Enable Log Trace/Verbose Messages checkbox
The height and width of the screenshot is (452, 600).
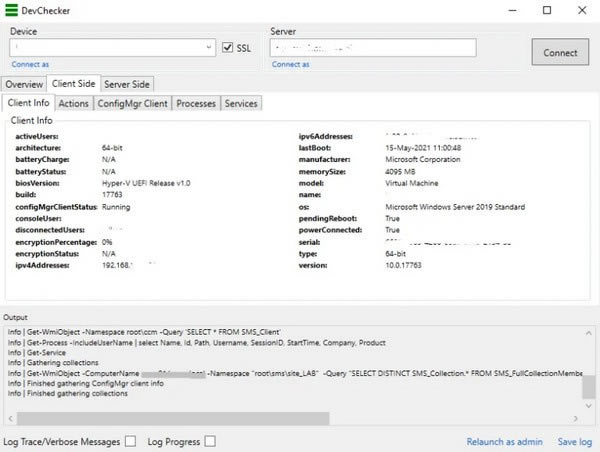coord(130,441)
